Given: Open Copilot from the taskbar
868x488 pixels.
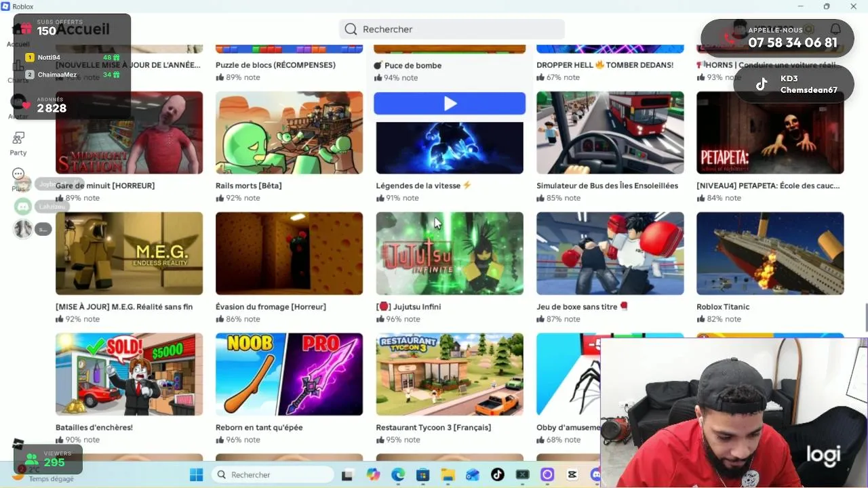Looking at the screenshot, I should click(373, 474).
